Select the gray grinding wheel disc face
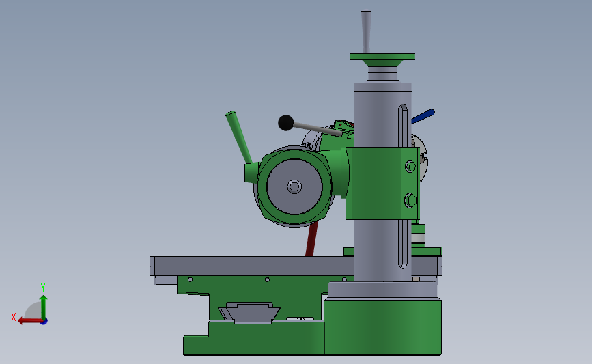 click(x=294, y=186)
